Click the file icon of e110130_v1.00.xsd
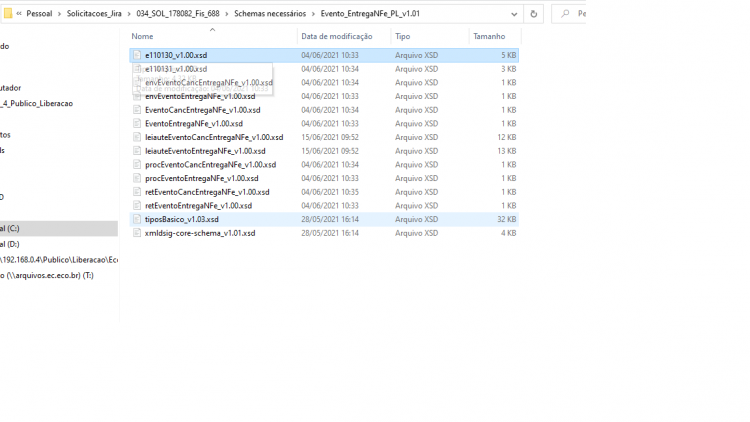This screenshot has width=750, height=422. pyautogui.click(x=137, y=55)
